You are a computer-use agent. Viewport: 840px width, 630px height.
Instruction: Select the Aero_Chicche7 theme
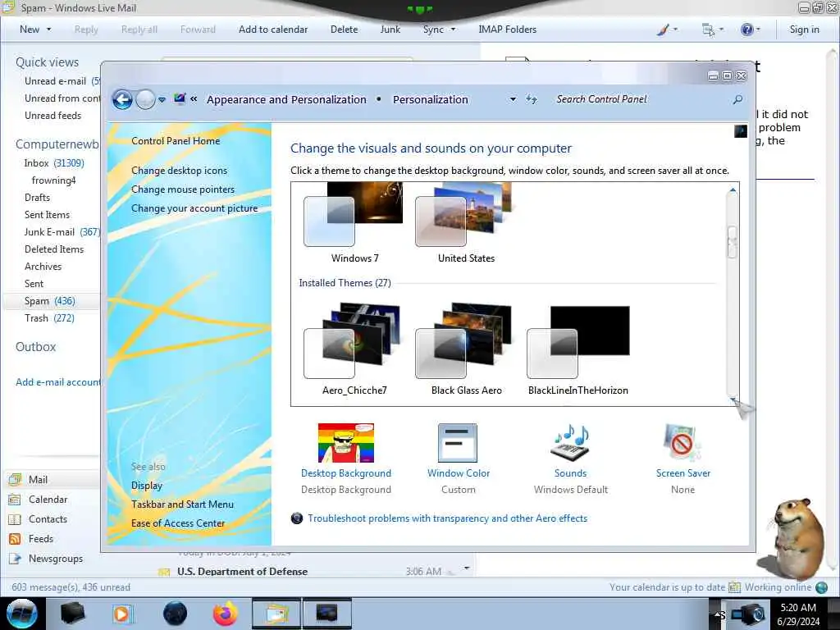354,349
